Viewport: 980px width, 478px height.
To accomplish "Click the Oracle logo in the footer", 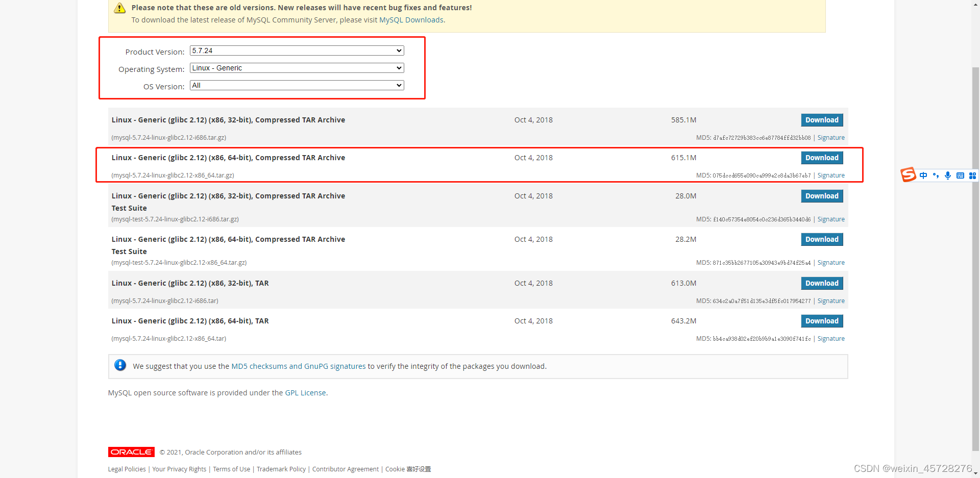I will [x=131, y=452].
